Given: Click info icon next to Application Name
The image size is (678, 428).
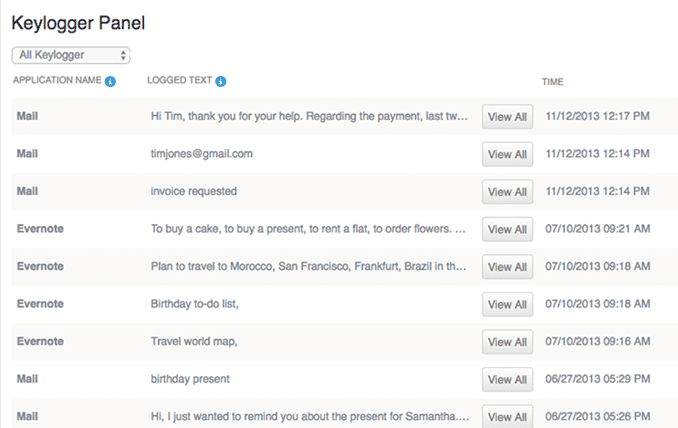Looking at the screenshot, I should pyautogui.click(x=110, y=81).
